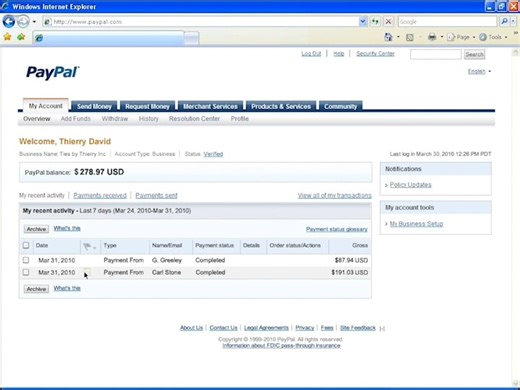
Task: Click the bottom Archive button
Action: click(x=36, y=289)
